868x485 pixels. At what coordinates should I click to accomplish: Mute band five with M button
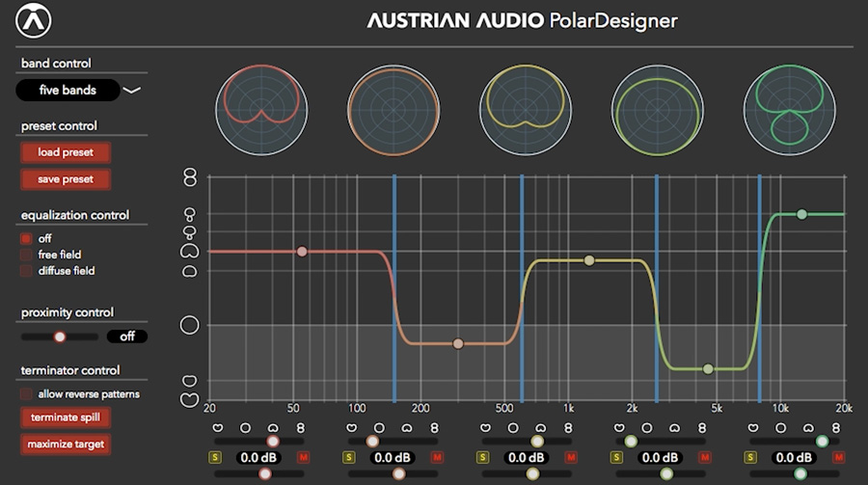(x=839, y=457)
